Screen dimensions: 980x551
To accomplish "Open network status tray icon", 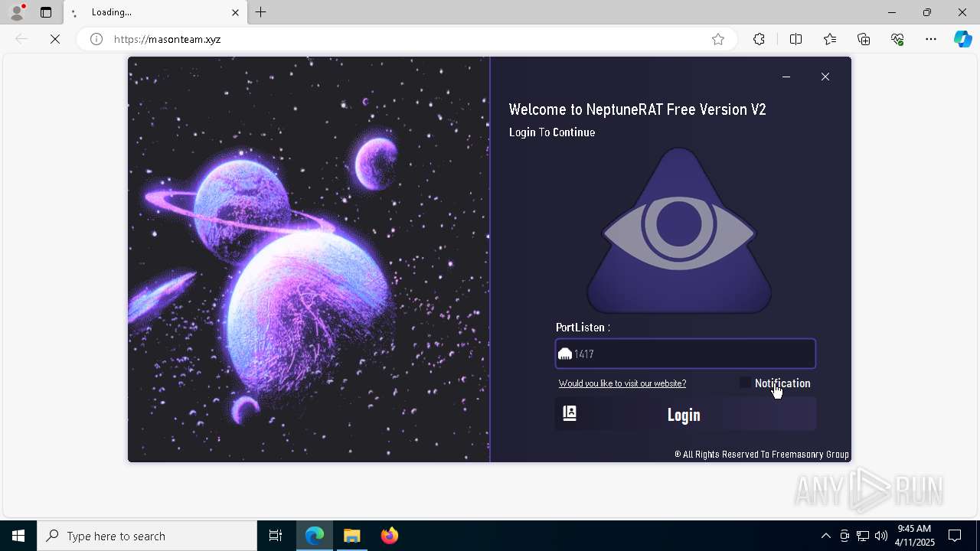I will 863,536.
